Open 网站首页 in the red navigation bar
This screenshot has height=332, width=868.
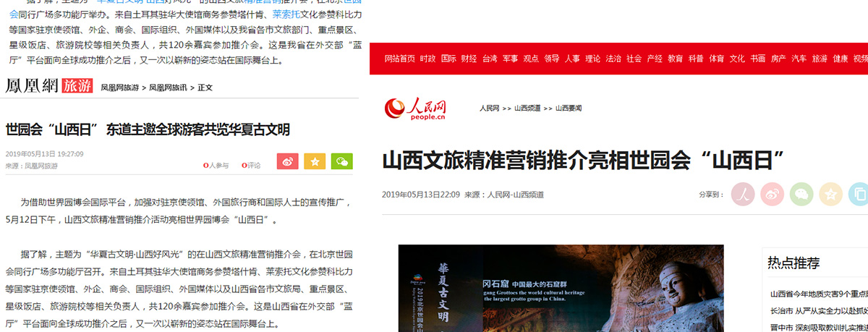click(399, 59)
